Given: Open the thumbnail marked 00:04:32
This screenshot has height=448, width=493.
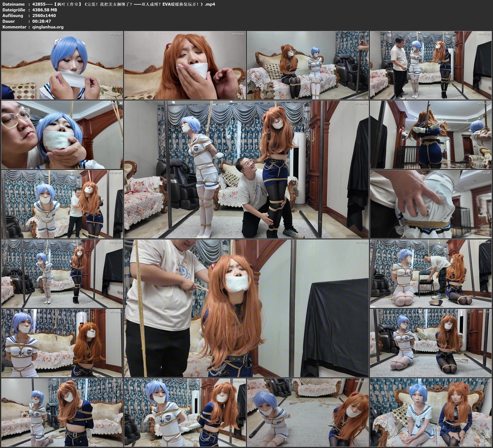Looking at the screenshot, I should coord(308,65).
